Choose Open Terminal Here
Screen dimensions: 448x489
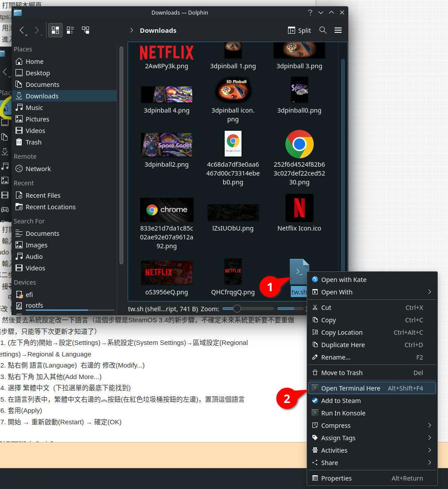point(372,388)
